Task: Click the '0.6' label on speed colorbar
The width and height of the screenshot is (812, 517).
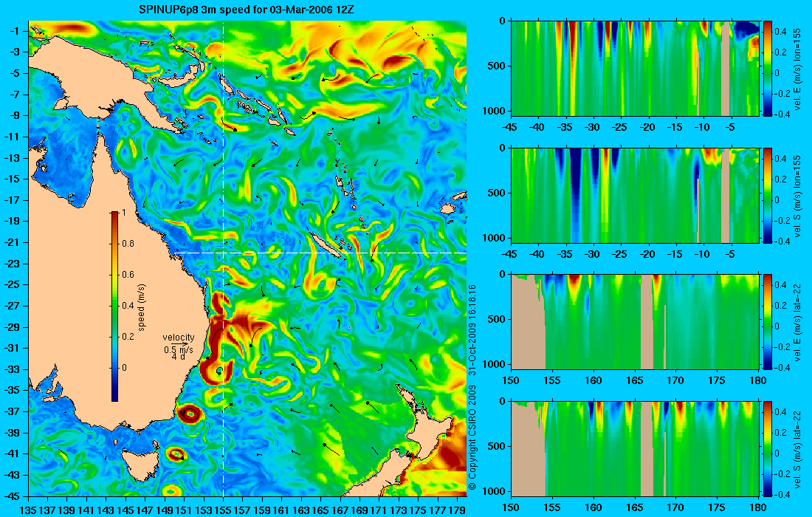Action: pos(128,275)
